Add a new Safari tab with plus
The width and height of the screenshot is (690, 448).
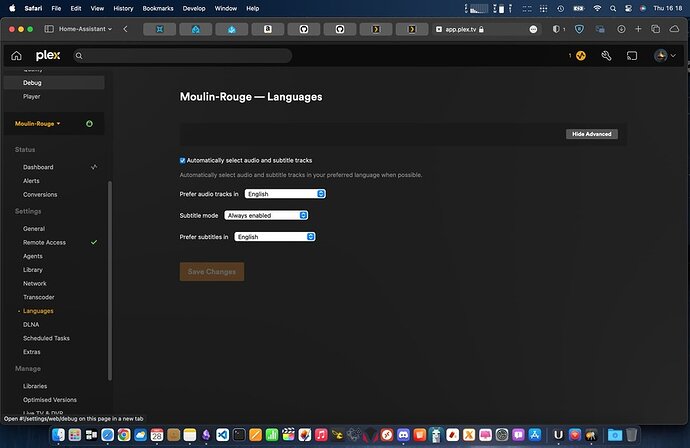click(638, 29)
